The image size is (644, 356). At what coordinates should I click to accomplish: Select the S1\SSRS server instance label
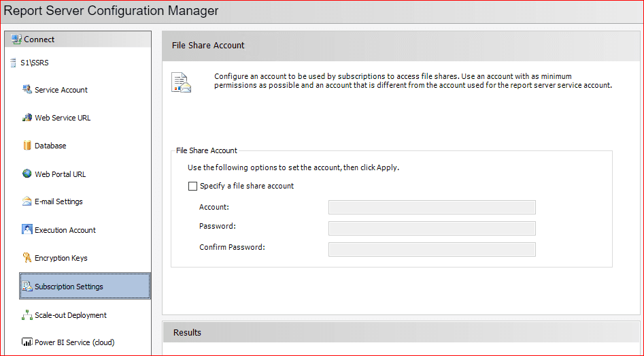tap(35, 63)
